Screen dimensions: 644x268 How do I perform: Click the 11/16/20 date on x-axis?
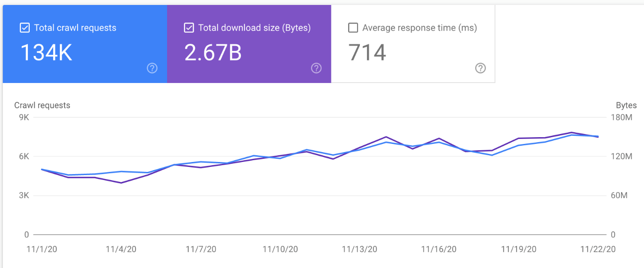tap(439, 249)
